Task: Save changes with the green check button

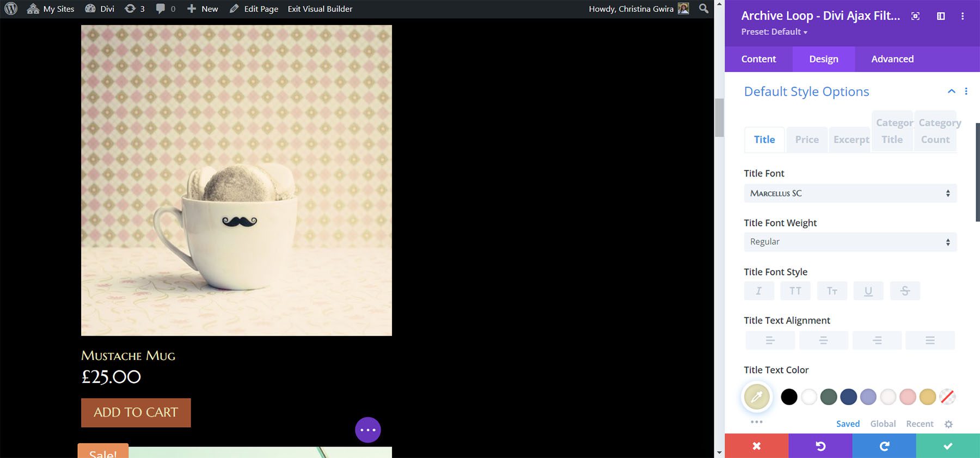Action: (x=948, y=446)
